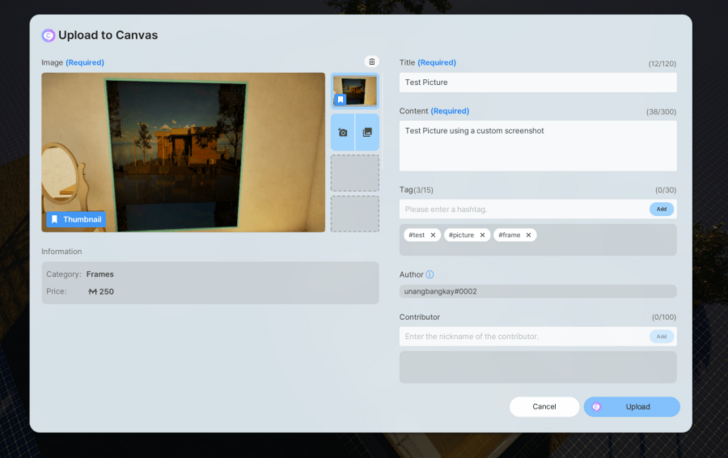
Task: Click Add button beside hashtag field
Action: [x=661, y=209]
